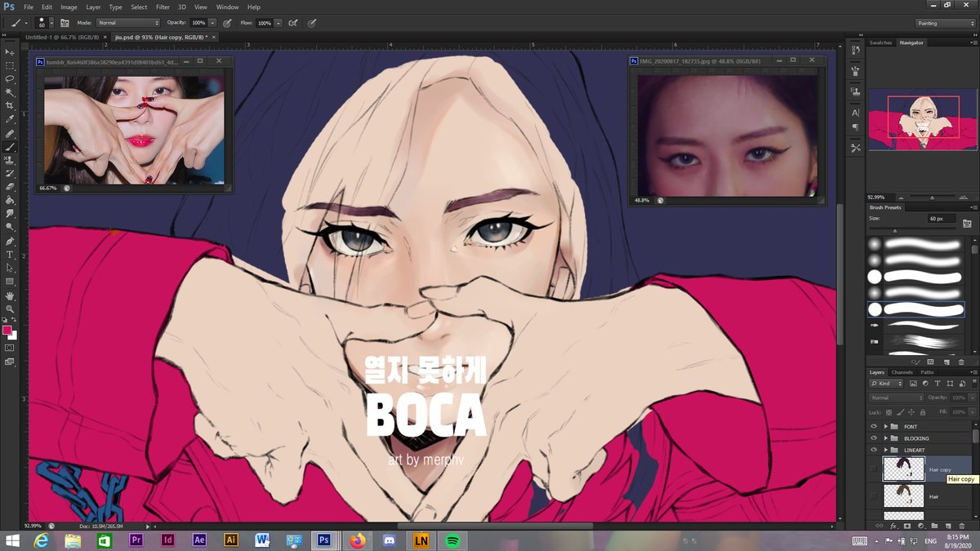This screenshot has width=980, height=551.
Task: Select the Type tool
Action: (10, 255)
